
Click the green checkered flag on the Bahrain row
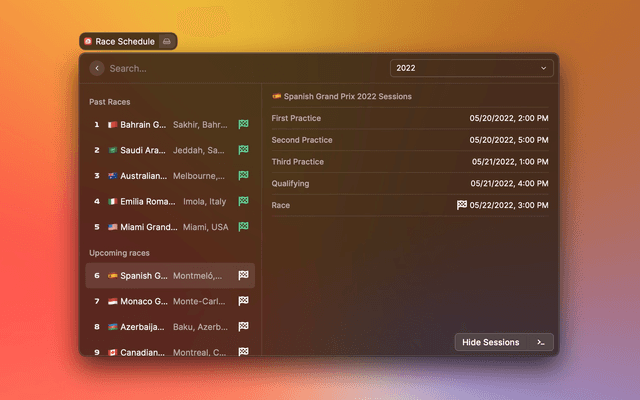(x=243, y=125)
